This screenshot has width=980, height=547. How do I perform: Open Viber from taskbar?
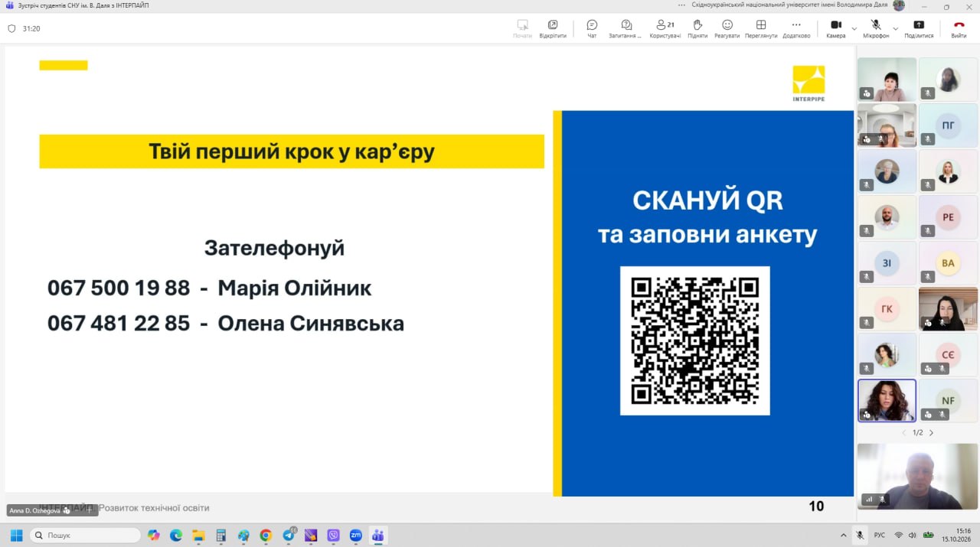(x=333, y=535)
